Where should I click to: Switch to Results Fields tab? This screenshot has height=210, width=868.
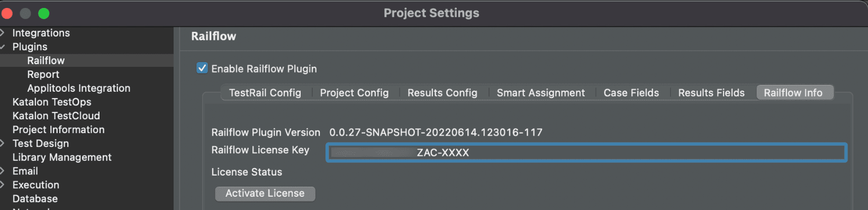(711, 93)
